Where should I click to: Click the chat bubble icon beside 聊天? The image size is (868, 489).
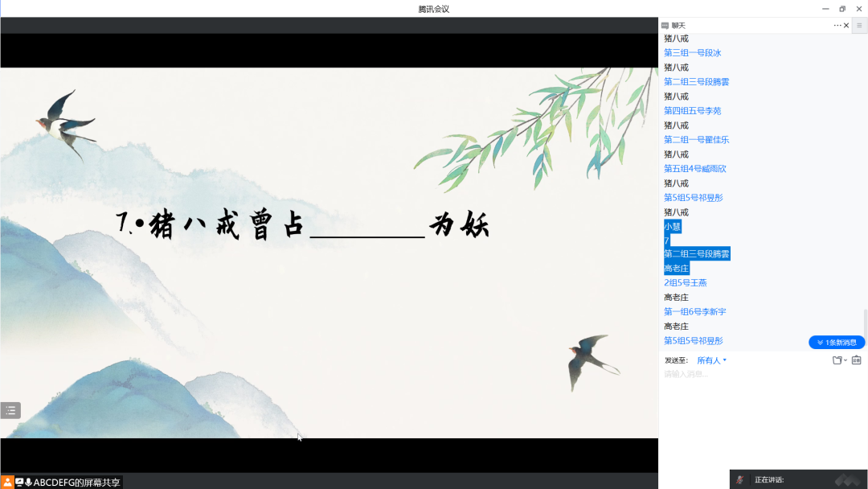665,26
